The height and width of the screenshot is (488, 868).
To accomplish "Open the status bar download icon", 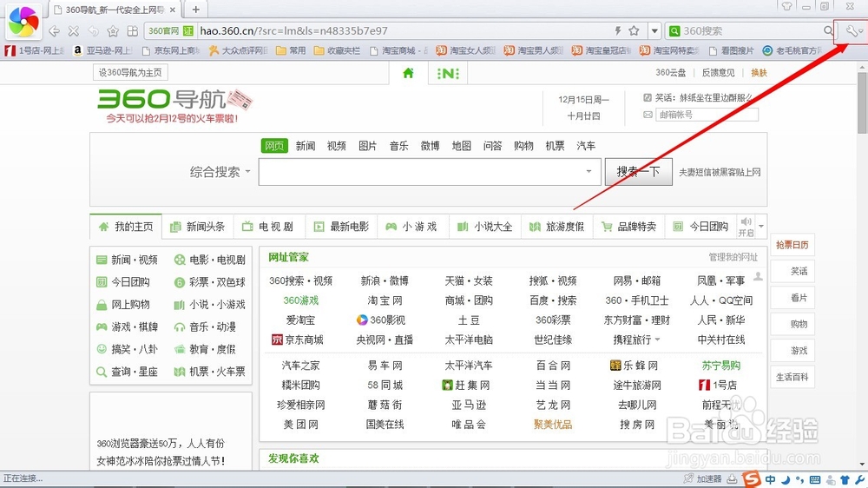I will tap(732, 478).
